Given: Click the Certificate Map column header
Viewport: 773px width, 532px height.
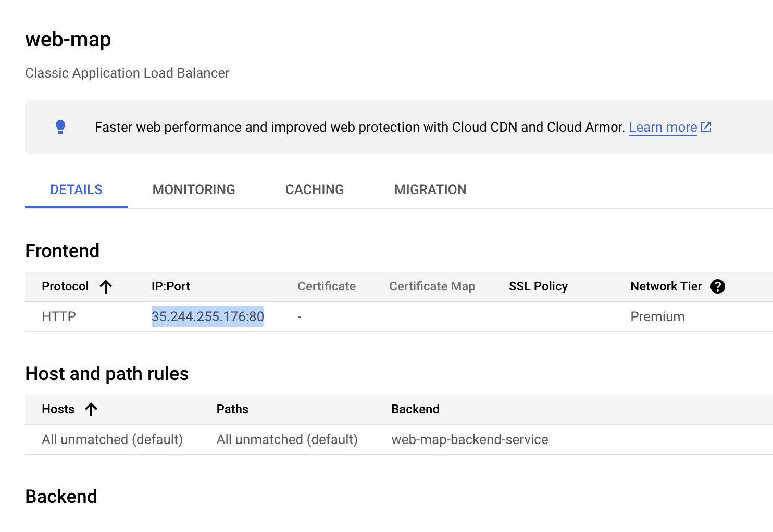Looking at the screenshot, I should click(432, 286).
